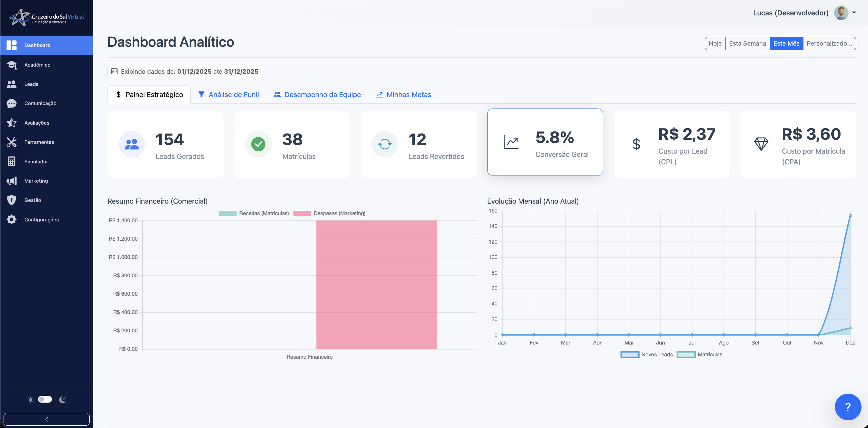
Task: Select the Leads icon in the sidebar
Action: click(x=12, y=84)
